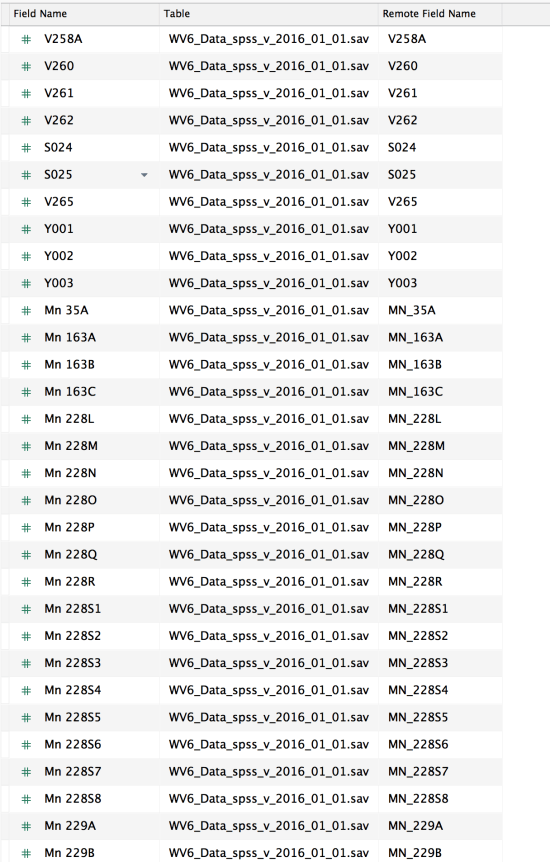Image resolution: width=550 pixels, height=862 pixels.
Task: Open the S025 field dropdown arrow
Action: pos(144,175)
